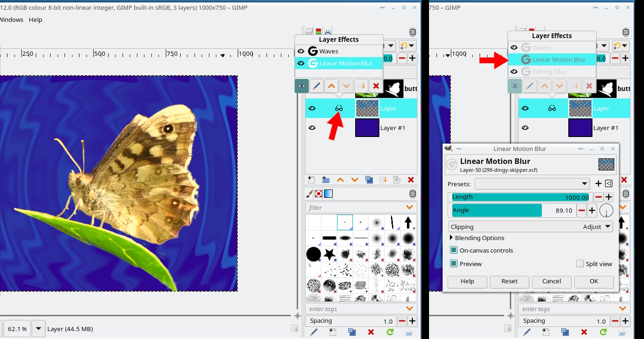644x339 pixels.
Task: Switch to Brushes tab in left window
Action: coord(310,194)
